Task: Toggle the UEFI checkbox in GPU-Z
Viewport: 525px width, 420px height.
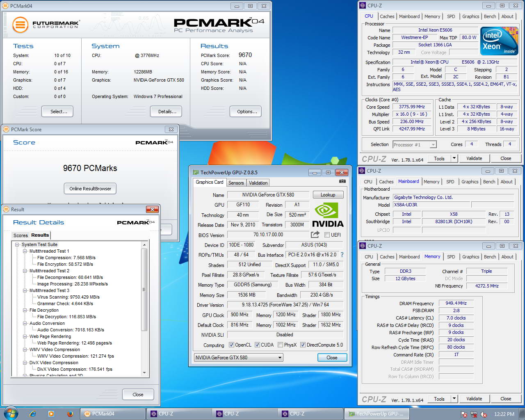Action: pyautogui.click(x=327, y=235)
